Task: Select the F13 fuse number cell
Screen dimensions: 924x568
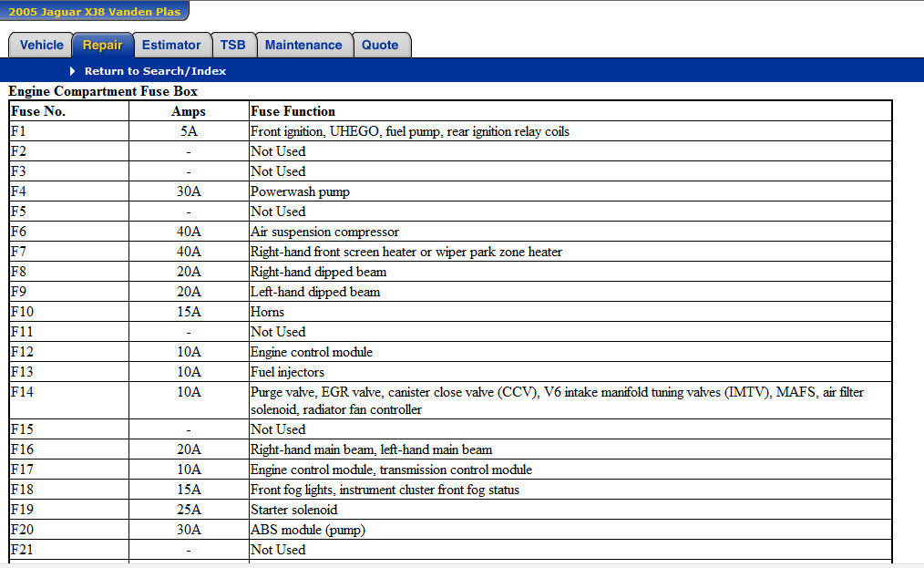Action: pyautogui.click(x=69, y=372)
